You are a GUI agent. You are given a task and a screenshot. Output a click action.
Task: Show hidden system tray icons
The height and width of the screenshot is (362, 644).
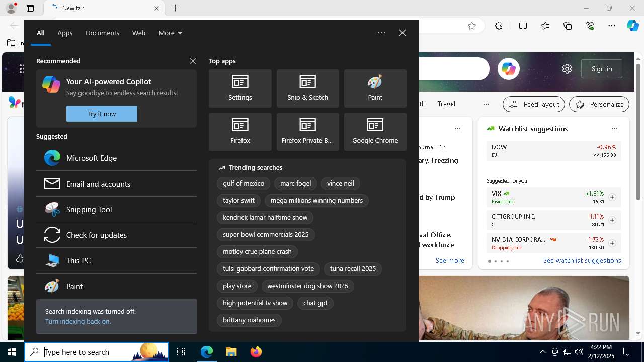(x=542, y=352)
